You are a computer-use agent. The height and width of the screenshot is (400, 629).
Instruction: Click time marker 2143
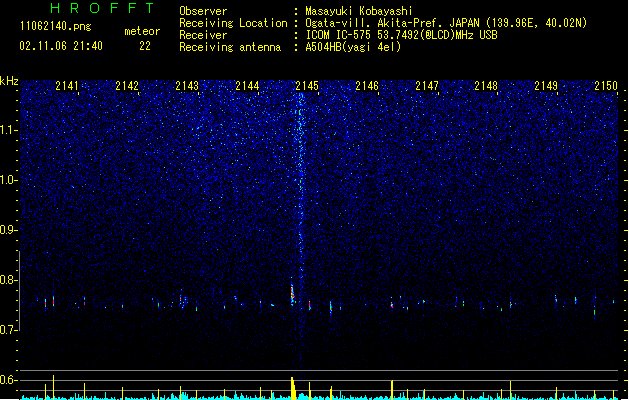point(187,85)
